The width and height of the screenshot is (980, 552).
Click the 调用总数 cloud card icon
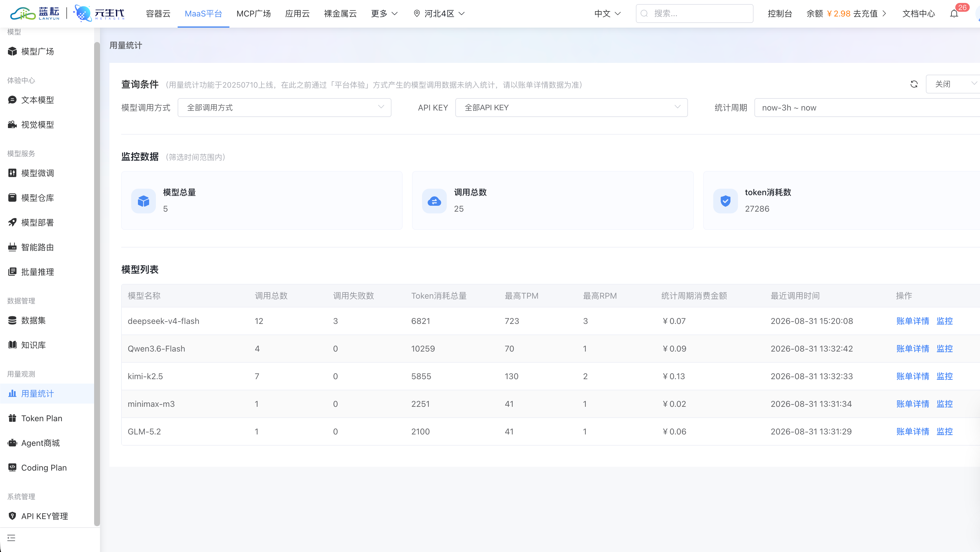434,201
